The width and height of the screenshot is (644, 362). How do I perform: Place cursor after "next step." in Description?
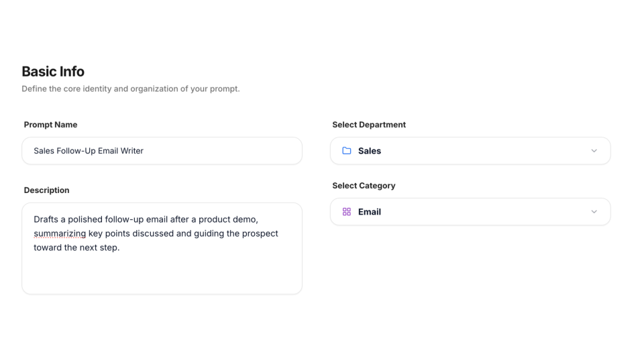point(121,247)
